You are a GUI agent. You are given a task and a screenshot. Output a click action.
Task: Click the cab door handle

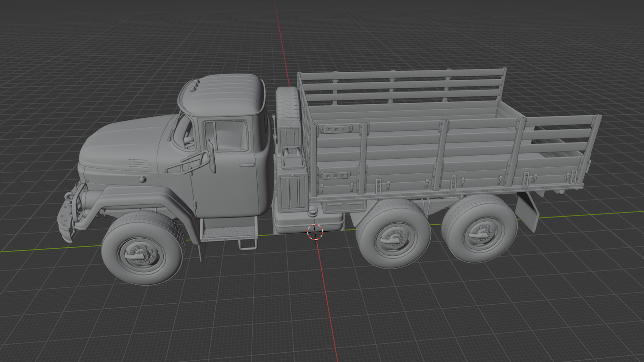point(247,165)
